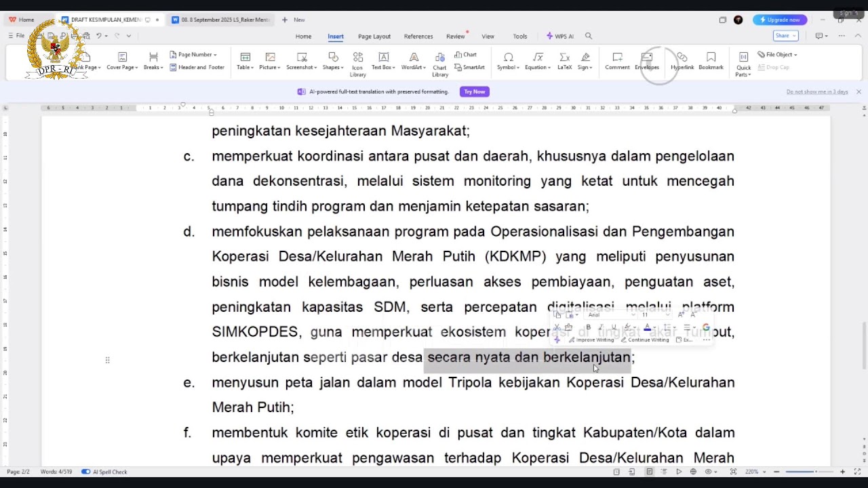Insert a Chart
This screenshot has width=868, height=488.
(x=466, y=54)
